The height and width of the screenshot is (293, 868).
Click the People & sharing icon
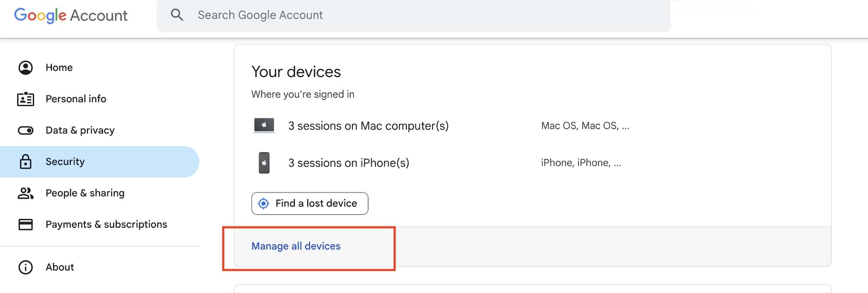26,193
